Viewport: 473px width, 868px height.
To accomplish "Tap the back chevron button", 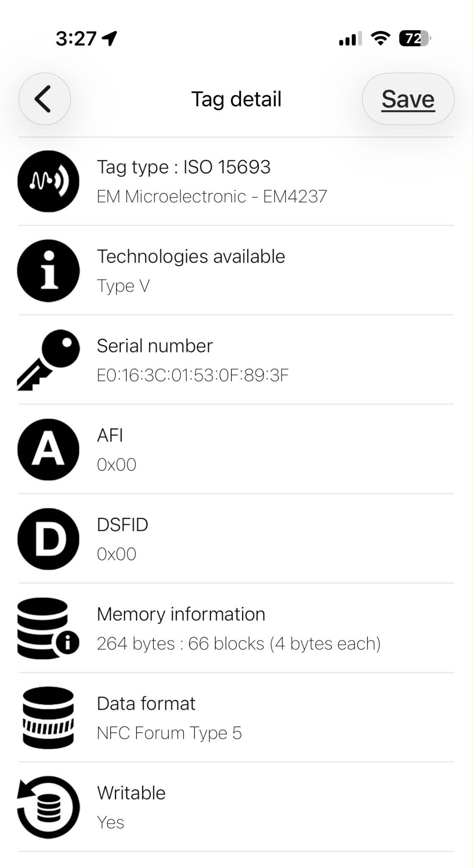I will pyautogui.click(x=45, y=99).
